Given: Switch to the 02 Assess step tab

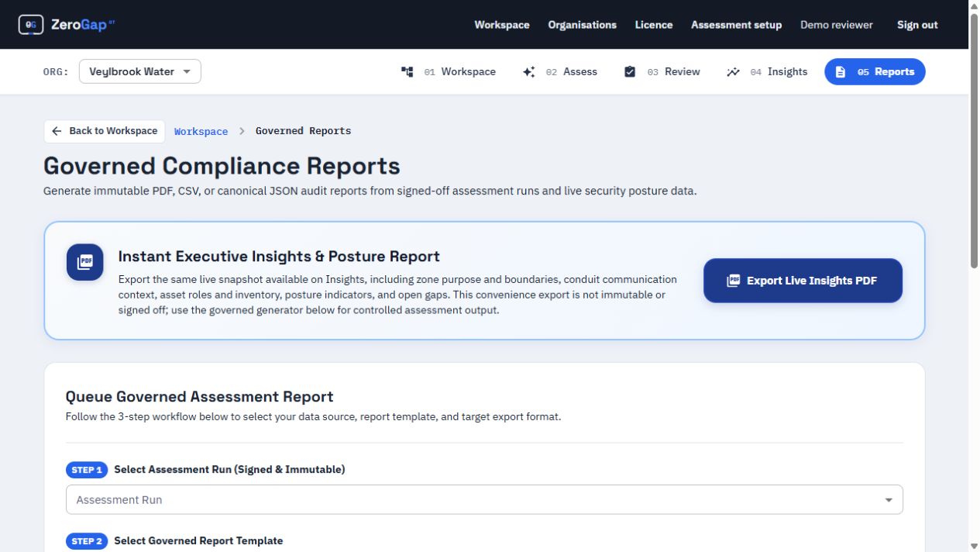Looking at the screenshot, I should (560, 71).
